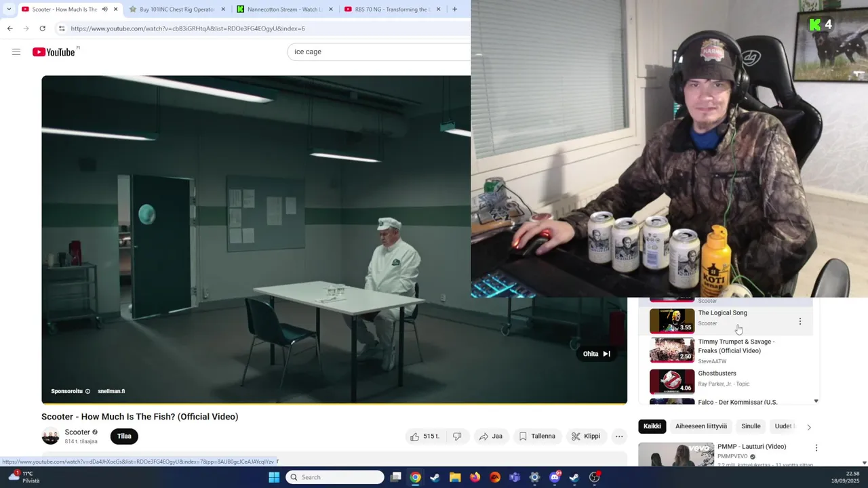Share the video with Jaa button
Image resolution: width=868 pixels, height=488 pixels.
pyautogui.click(x=490, y=436)
